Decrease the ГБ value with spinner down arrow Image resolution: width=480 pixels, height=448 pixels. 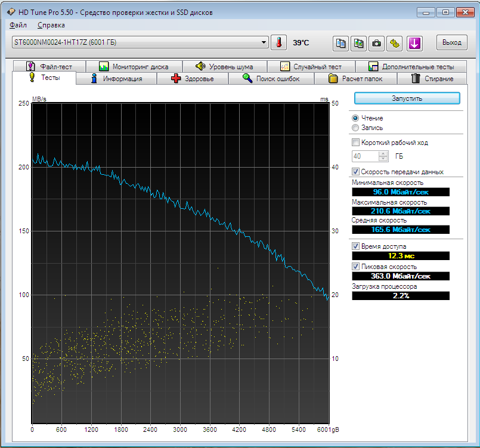coord(384,159)
